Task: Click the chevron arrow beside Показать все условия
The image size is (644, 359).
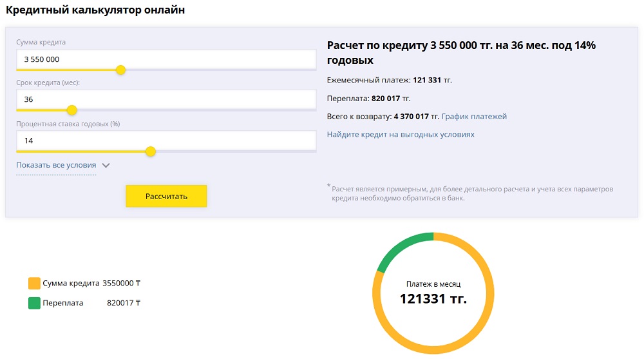Action: (x=106, y=165)
